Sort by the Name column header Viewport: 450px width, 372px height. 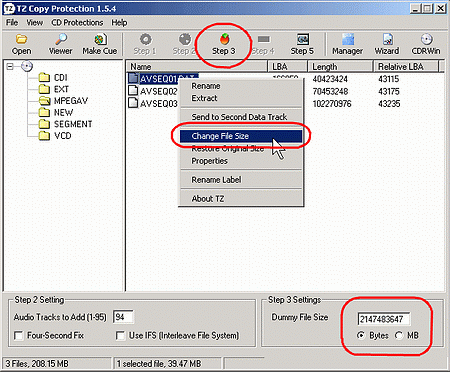tap(197, 67)
